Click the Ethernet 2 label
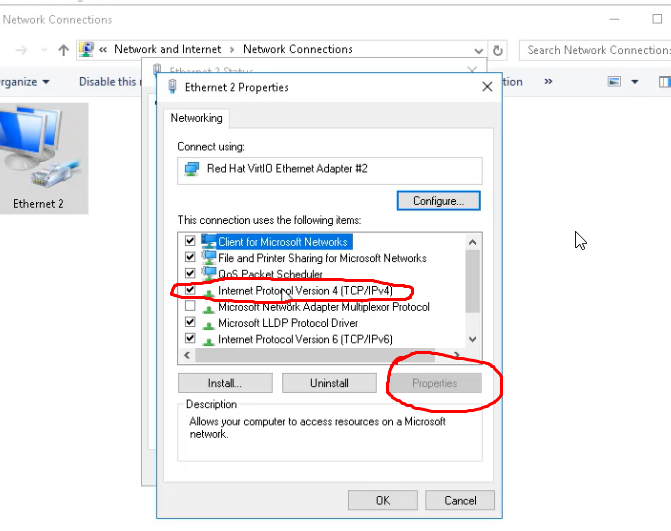This screenshot has height=531, width=671. [38, 204]
